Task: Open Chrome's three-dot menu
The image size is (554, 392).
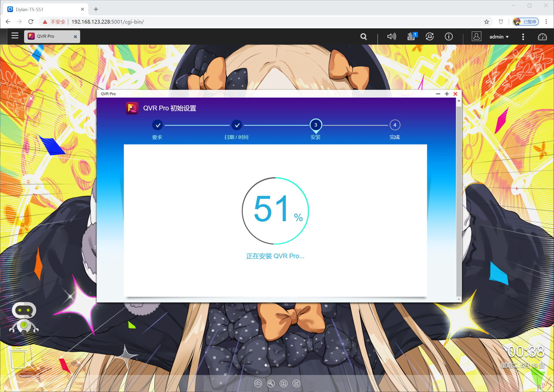Action: (x=546, y=22)
